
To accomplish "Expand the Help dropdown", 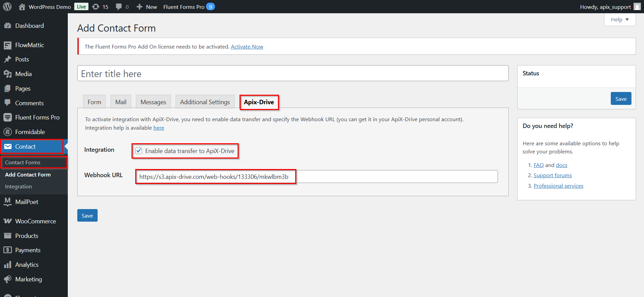I will [620, 19].
